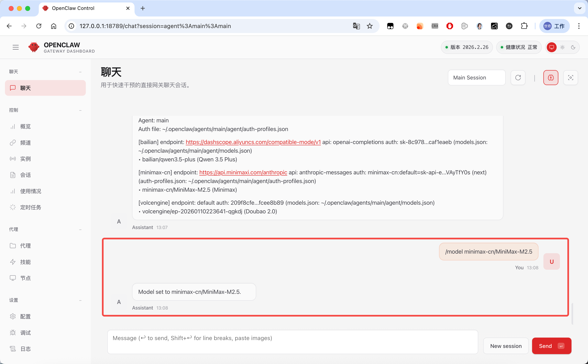Viewport: 588px width, 364px height.
Task: Click the red brain icon near Main Session
Action: click(x=551, y=78)
